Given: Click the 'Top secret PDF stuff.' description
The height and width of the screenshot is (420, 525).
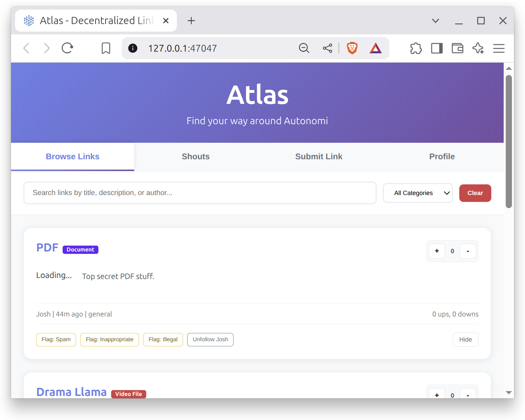Looking at the screenshot, I should click(118, 277).
